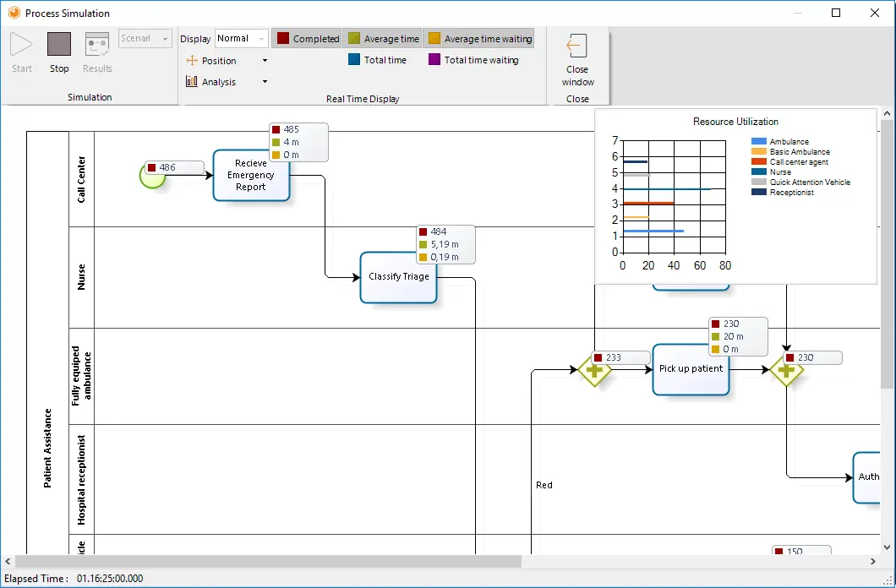896x588 pixels.
Task: Click the 0,19 m waiting time value
Action: point(445,257)
